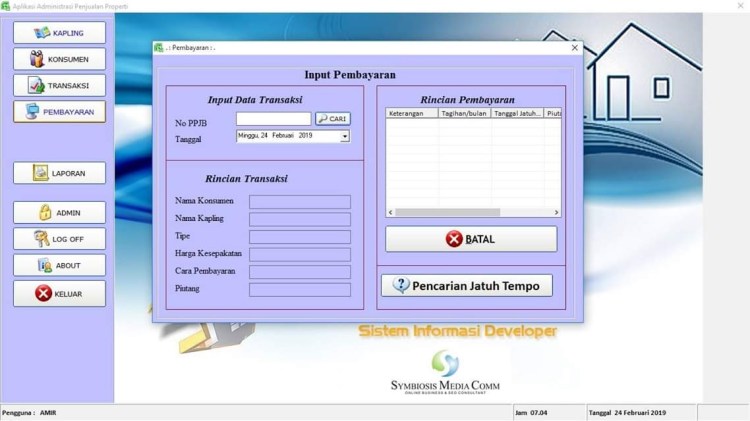Open the Kapling menu in sidebar

[59, 33]
